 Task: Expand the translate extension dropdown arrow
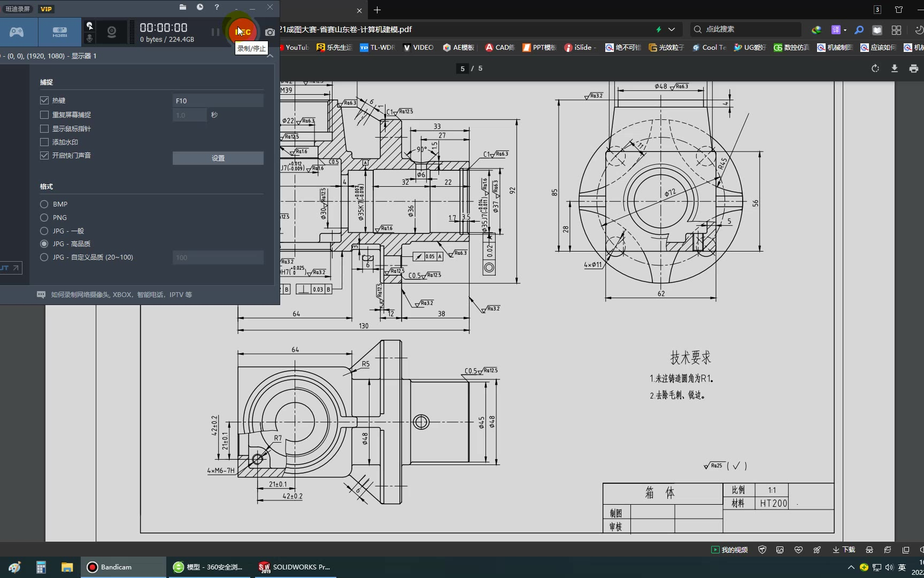(x=845, y=30)
